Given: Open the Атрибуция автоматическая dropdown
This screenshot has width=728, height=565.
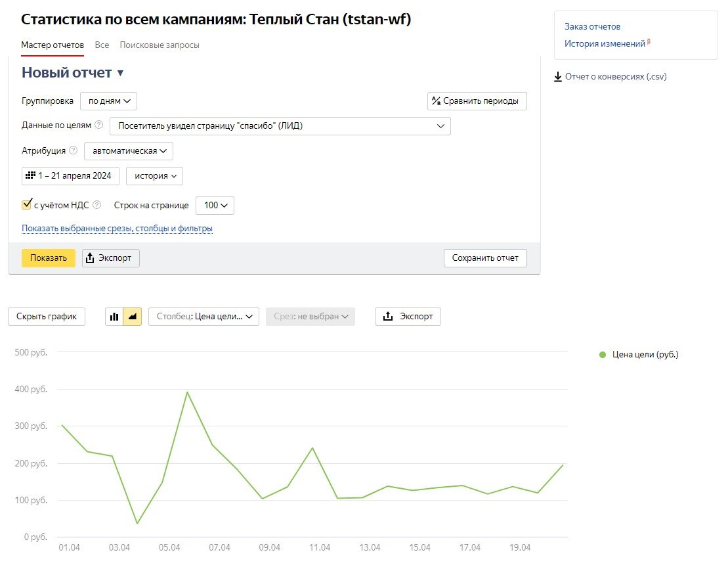Looking at the screenshot, I should click(129, 151).
